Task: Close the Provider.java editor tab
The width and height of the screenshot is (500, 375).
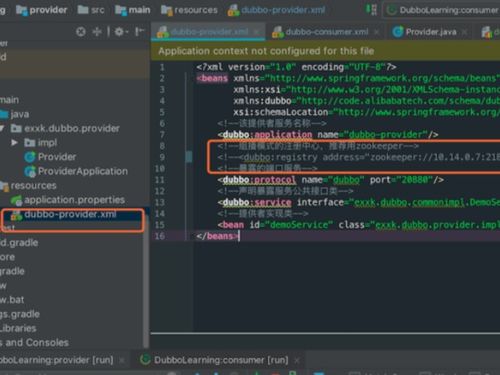Action: tap(465, 32)
